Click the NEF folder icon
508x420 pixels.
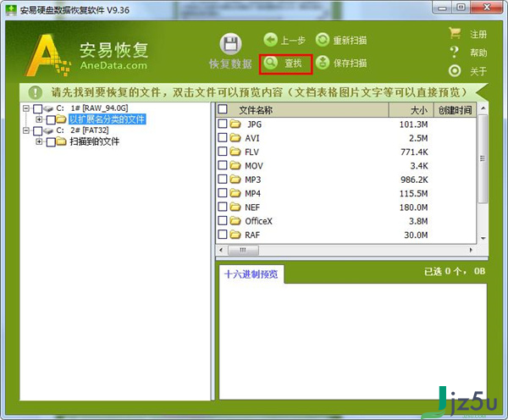(x=235, y=207)
